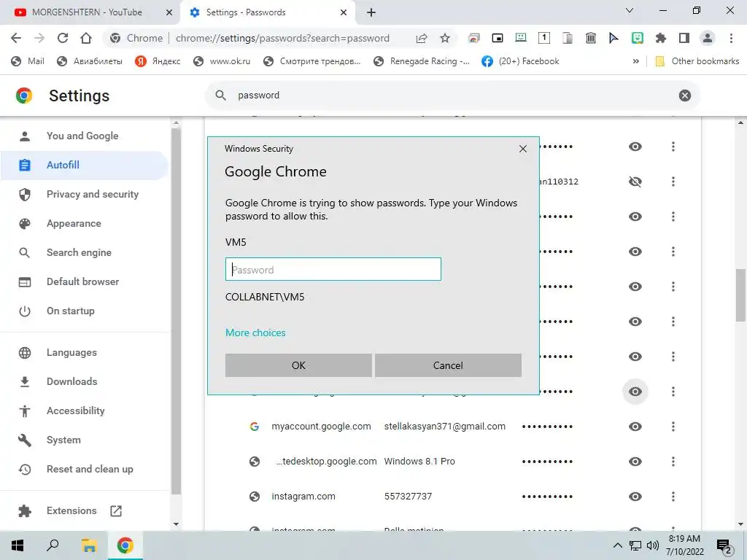Open the Extensions puzzle piece icon
747x560 pixels.
(661, 38)
